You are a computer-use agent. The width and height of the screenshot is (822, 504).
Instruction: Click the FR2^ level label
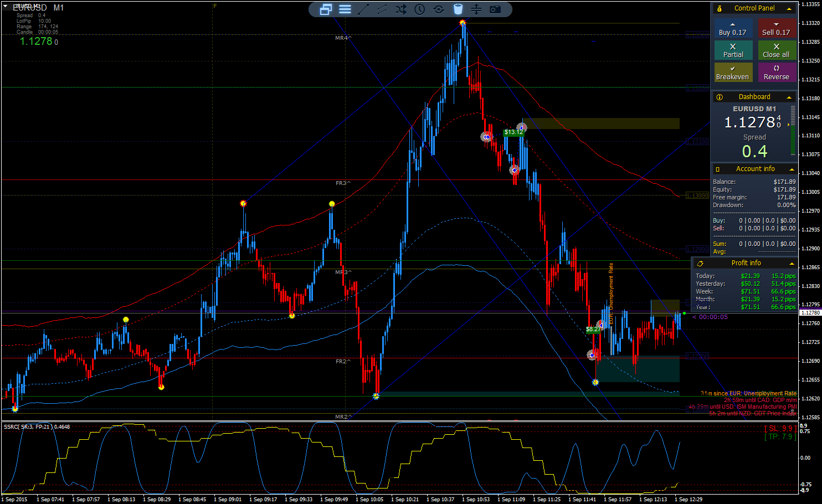click(343, 361)
